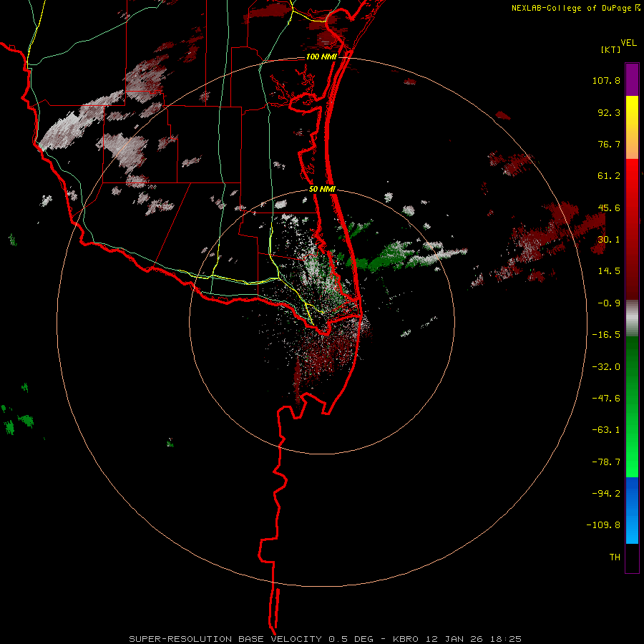Image resolution: width=644 pixels, height=644 pixels.
Task: Click the 107.8 velocity scale value
Action: (x=606, y=80)
